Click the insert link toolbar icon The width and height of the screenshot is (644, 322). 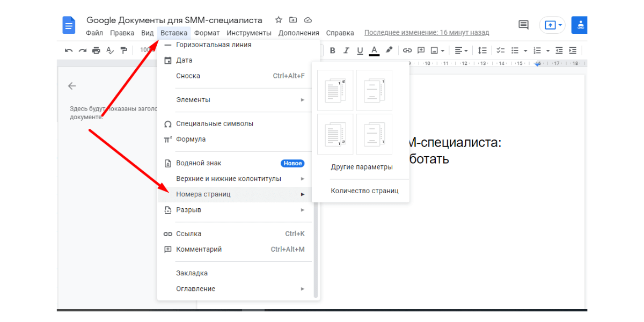(x=407, y=50)
